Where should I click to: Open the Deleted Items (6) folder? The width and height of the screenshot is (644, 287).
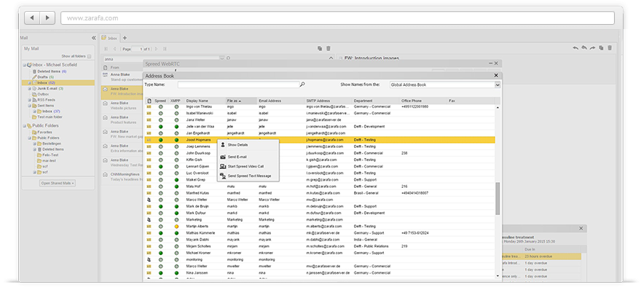[49, 71]
